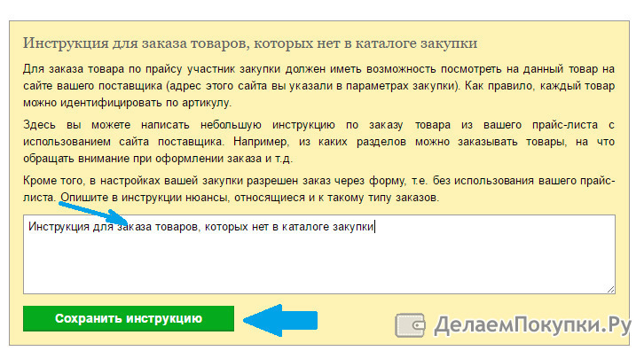Viewport: 644px width, 351px height.
Task: Place the cursor after the word закупки in the textarea
Action: click(x=374, y=227)
